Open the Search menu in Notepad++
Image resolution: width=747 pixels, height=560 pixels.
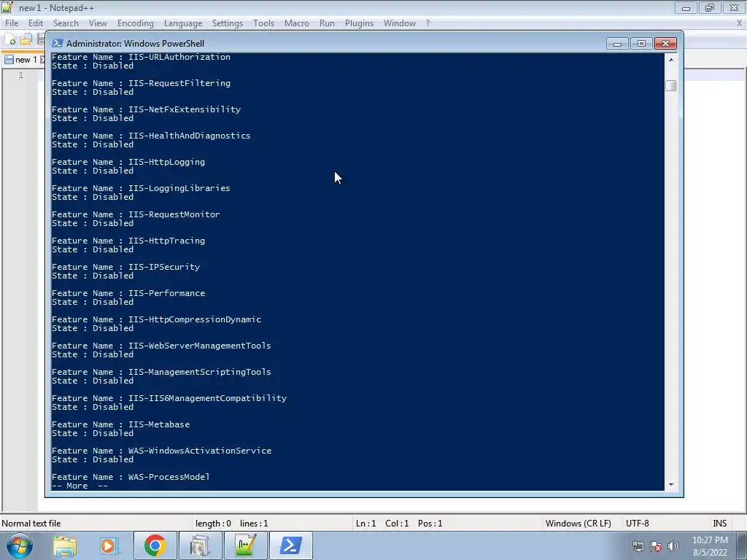[66, 23]
